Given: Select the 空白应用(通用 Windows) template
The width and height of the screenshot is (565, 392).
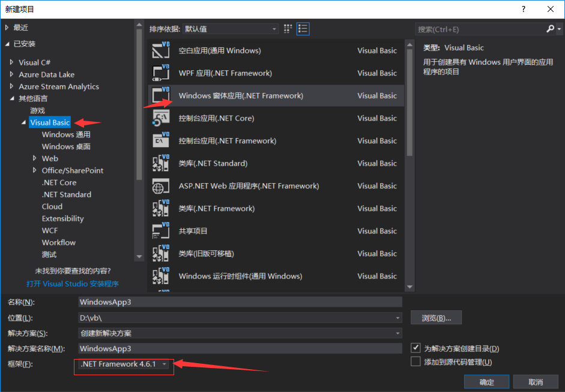Looking at the screenshot, I should point(240,50).
